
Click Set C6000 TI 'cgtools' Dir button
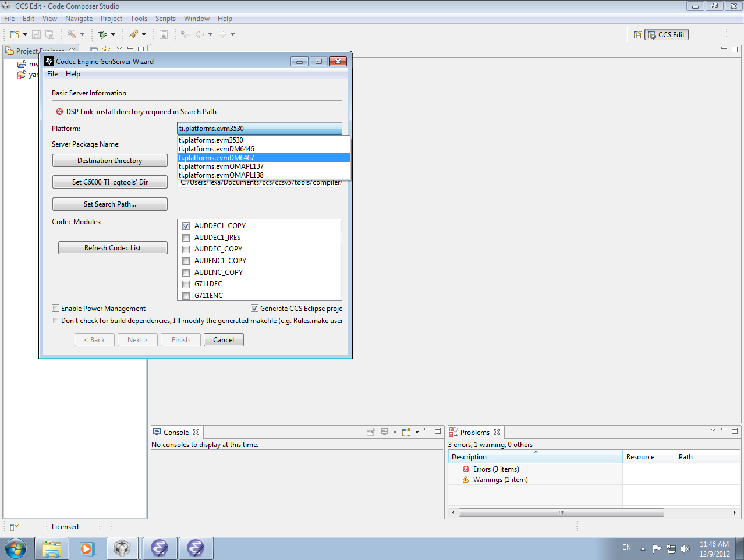(110, 182)
